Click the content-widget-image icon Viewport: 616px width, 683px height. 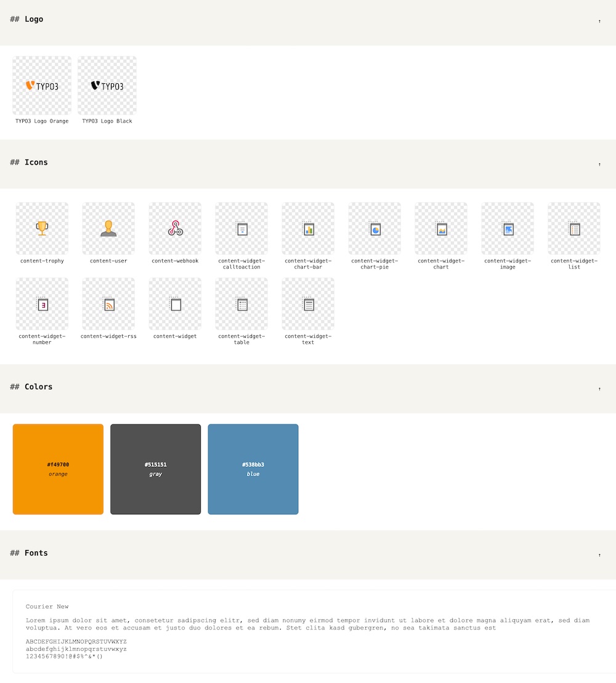(508, 228)
